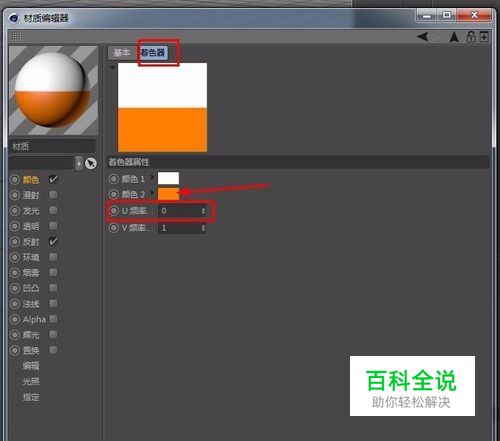Open the 指定 page in the channel list

pos(31,397)
